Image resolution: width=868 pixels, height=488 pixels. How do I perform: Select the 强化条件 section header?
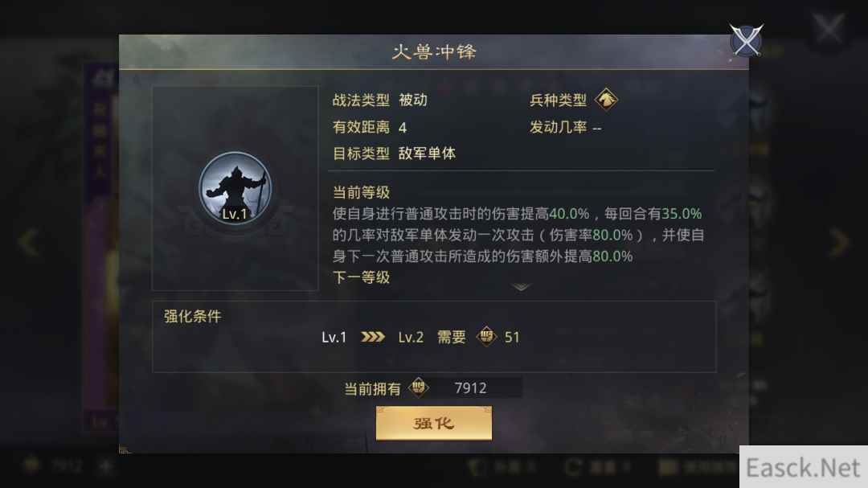[x=192, y=316]
